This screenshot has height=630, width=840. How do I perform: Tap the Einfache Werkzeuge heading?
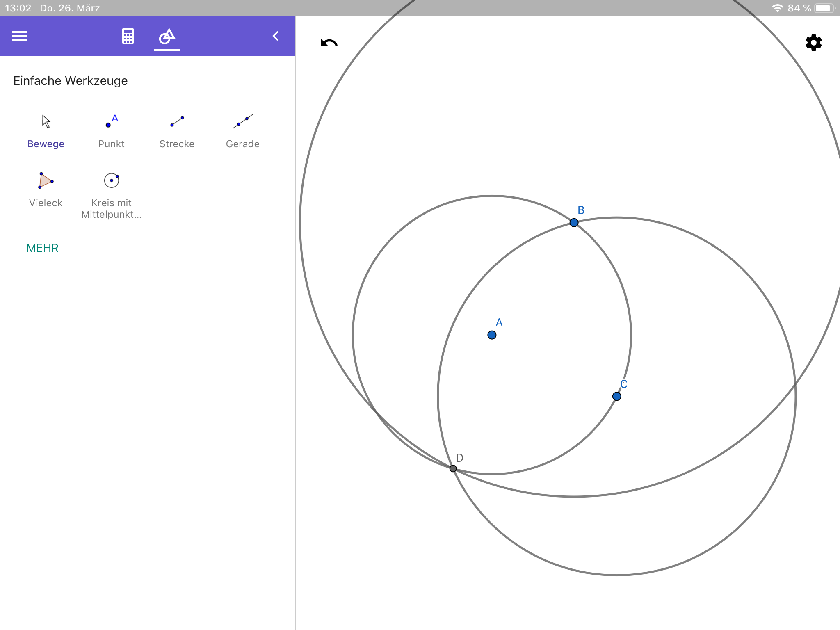71,81
